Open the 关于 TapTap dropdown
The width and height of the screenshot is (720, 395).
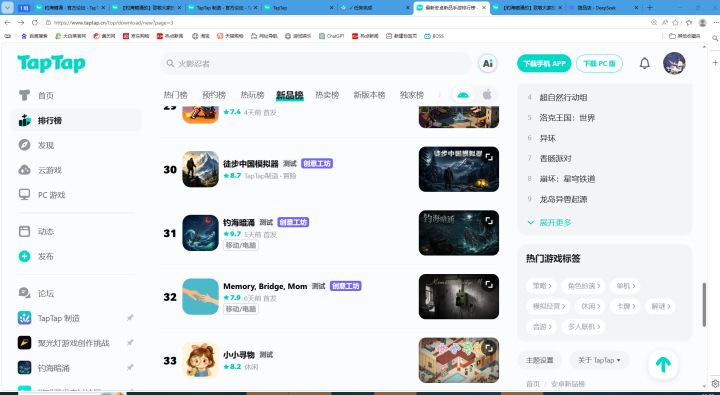tap(599, 360)
